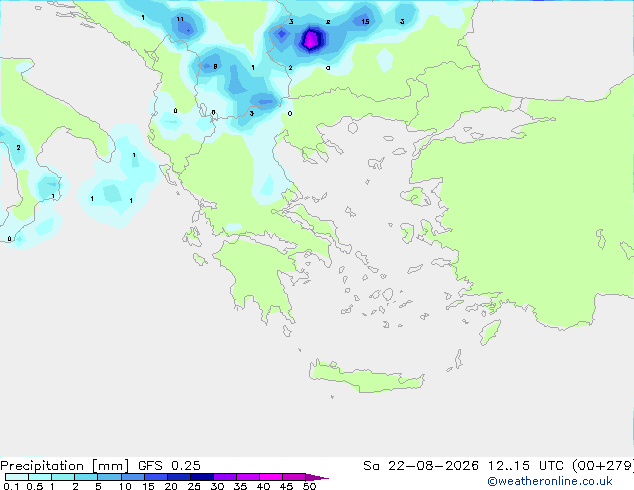Select the 1–2 mm legend swatch
The height and width of the screenshot is (490, 634).
pyautogui.click(x=63, y=477)
